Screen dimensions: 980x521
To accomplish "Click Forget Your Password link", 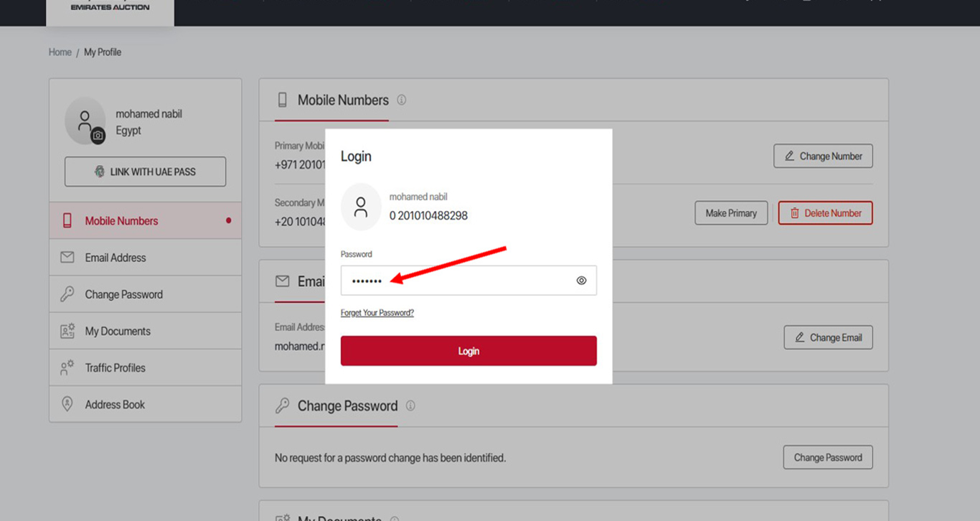I will coord(377,313).
